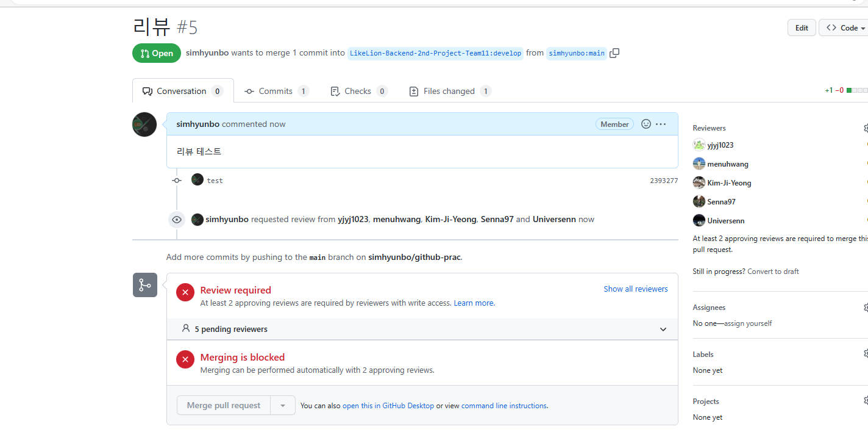Open Universenn reviewer name in sidebar
Viewport: 868px width, 432px height.
point(726,221)
